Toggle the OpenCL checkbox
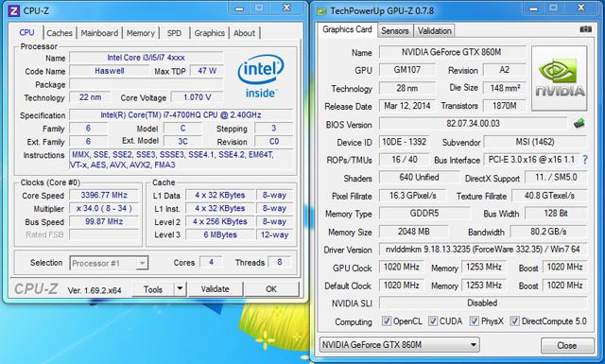This screenshot has height=364, width=605. pyautogui.click(x=387, y=321)
